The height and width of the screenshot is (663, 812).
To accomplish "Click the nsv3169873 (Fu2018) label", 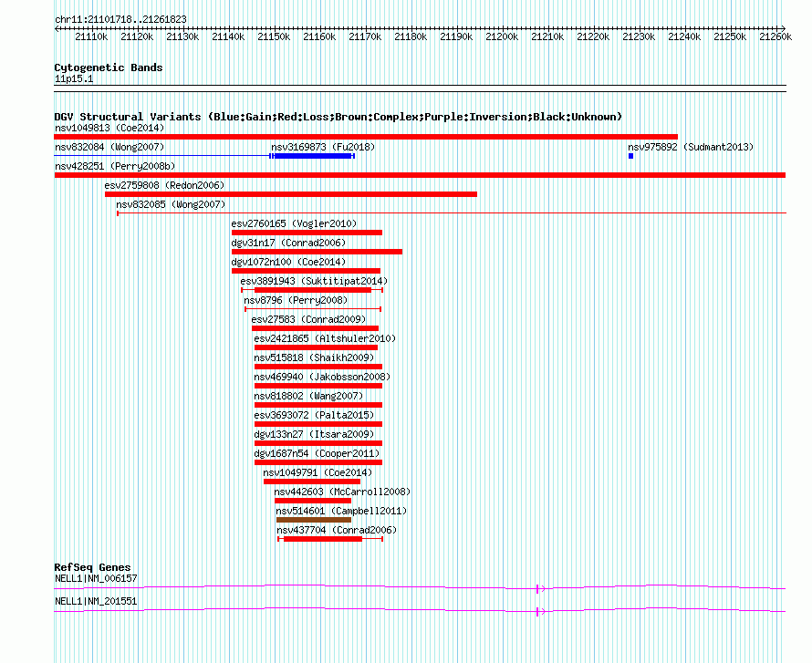I will click(323, 147).
